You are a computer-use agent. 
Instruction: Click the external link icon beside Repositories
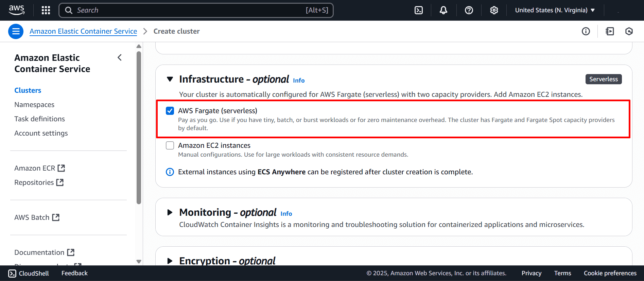[x=60, y=182]
